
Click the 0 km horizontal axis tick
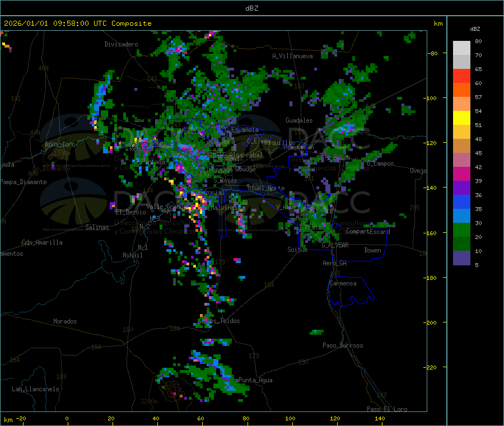coord(67,418)
